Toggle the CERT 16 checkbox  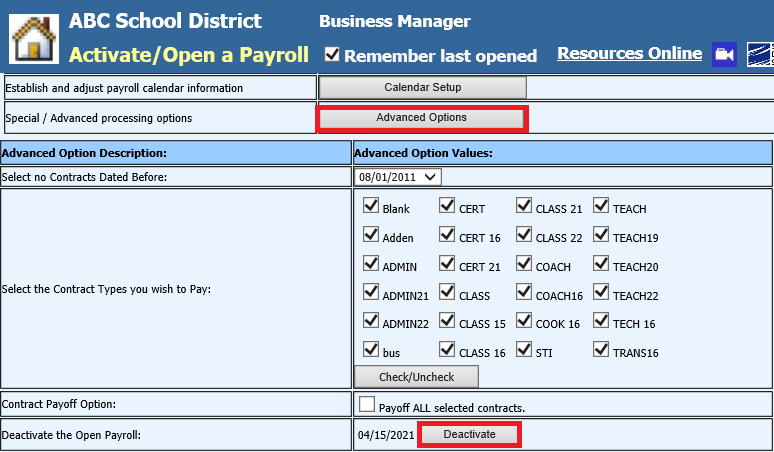click(x=447, y=235)
